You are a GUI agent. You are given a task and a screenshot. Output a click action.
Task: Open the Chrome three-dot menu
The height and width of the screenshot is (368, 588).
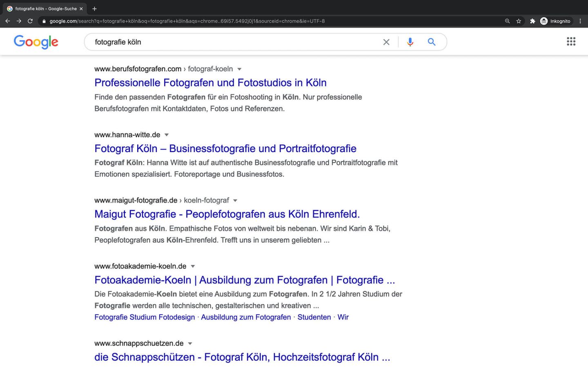coord(580,21)
